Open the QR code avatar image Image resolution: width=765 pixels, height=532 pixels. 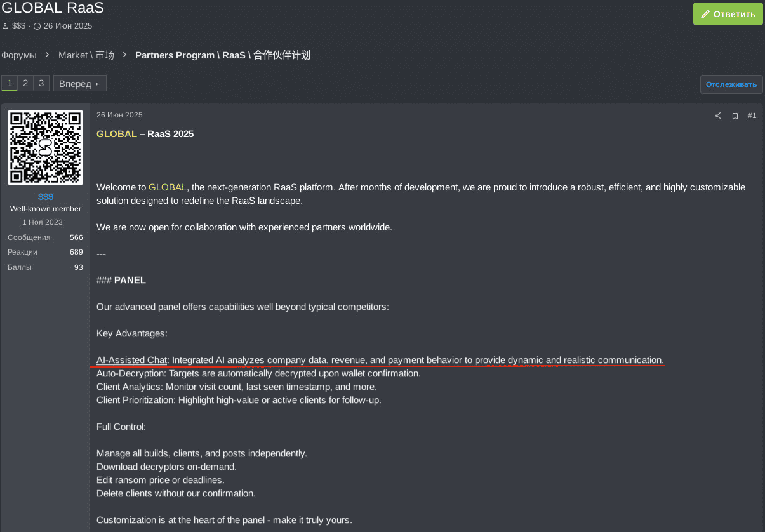point(45,147)
